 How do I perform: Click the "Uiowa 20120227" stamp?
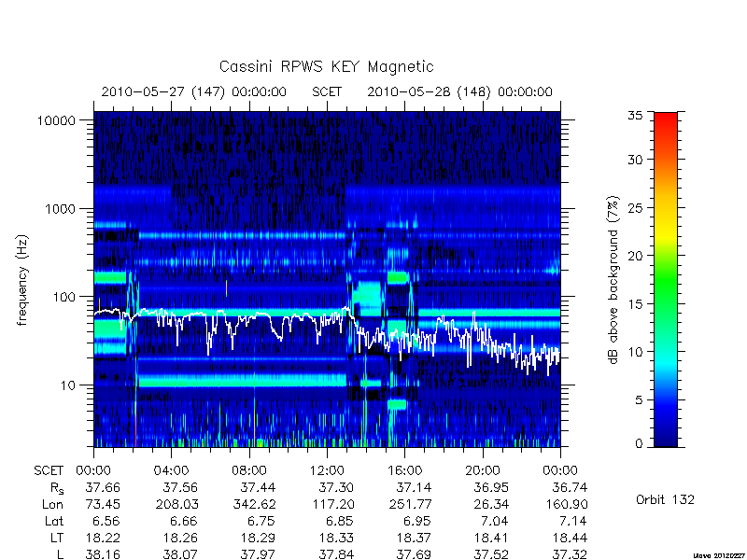(x=720, y=555)
